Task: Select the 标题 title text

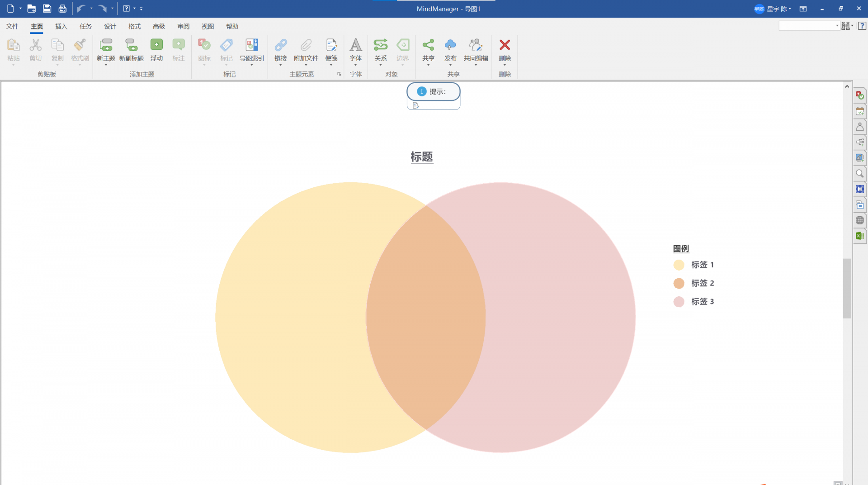Action: coord(422,157)
